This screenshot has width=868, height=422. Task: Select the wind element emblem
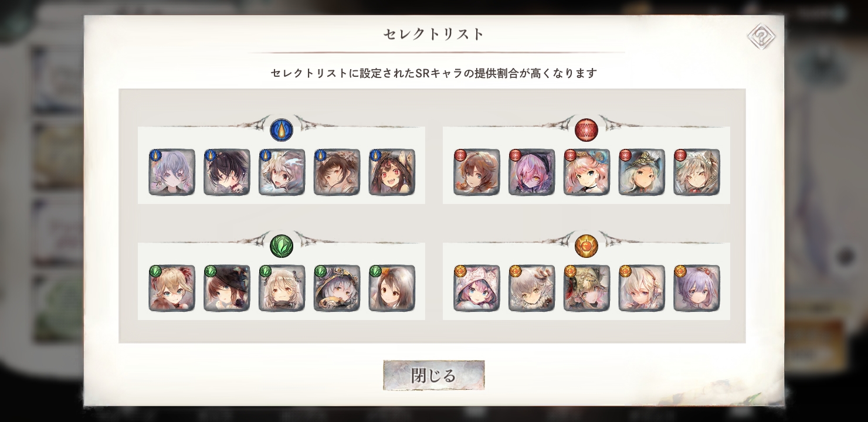(282, 246)
